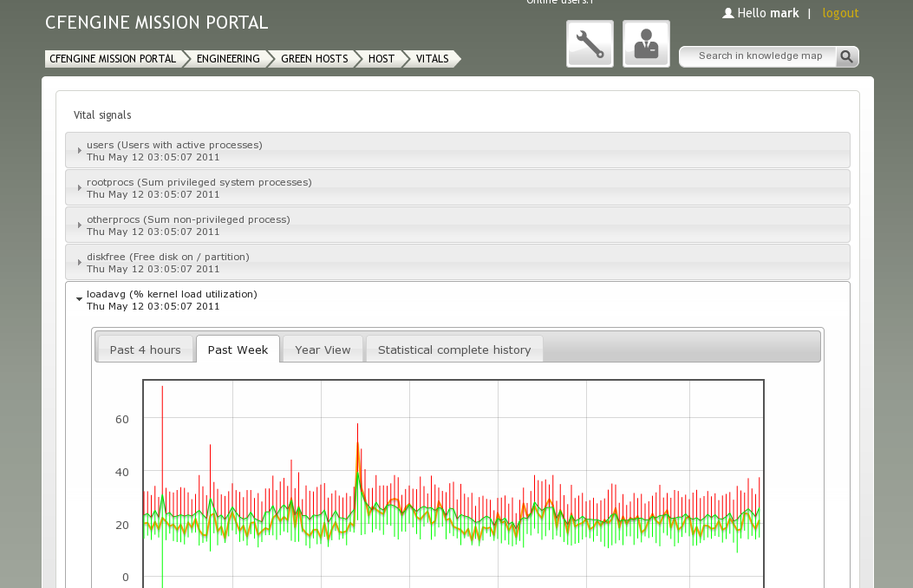Click 'users (Users with active processes)' row
Image resolution: width=913 pixels, height=588 pixels.
click(458, 151)
